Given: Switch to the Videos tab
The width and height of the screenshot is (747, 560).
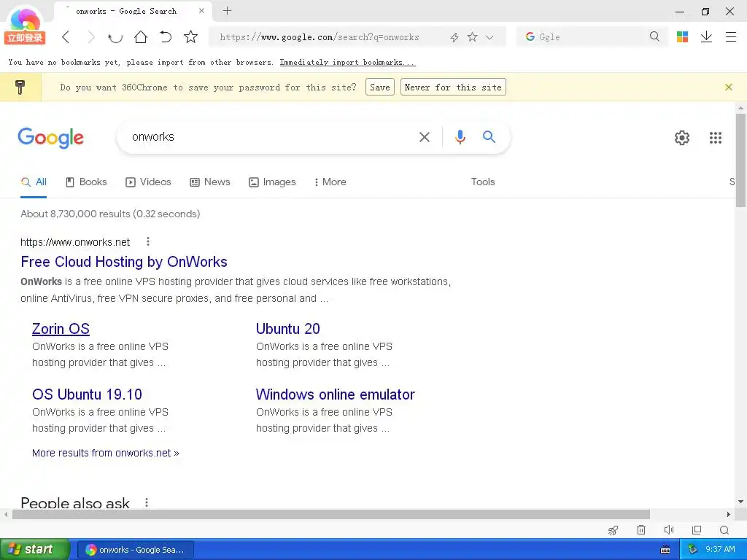Looking at the screenshot, I should tap(148, 182).
